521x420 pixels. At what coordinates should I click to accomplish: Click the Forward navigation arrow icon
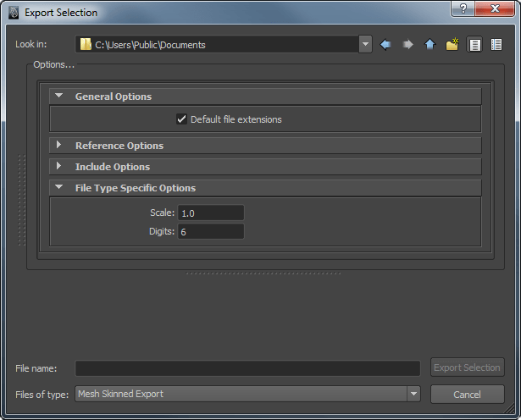(x=407, y=45)
